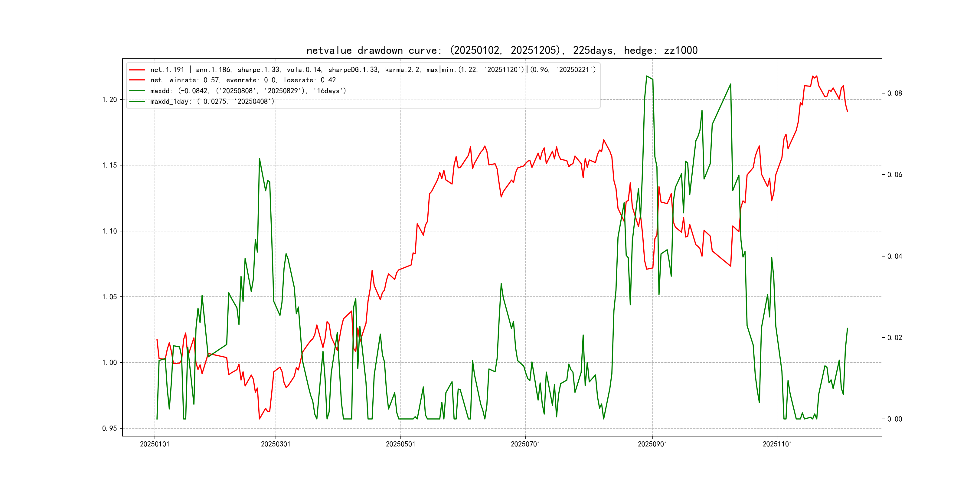The height and width of the screenshot is (490, 980).
Task: Click the 20250101 x-axis date label
Action: click(x=155, y=444)
